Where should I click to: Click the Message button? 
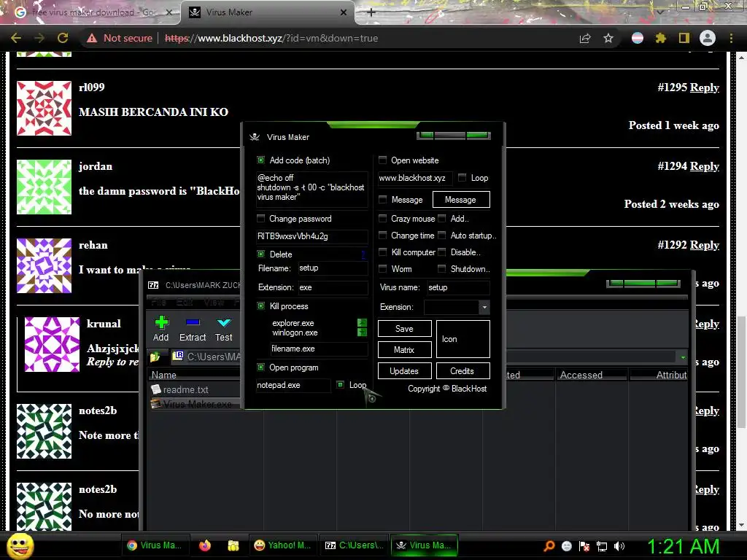coord(461,200)
